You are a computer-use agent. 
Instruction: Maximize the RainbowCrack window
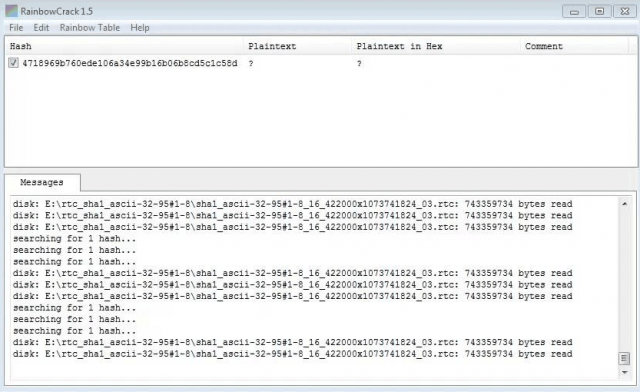click(x=599, y=11)
